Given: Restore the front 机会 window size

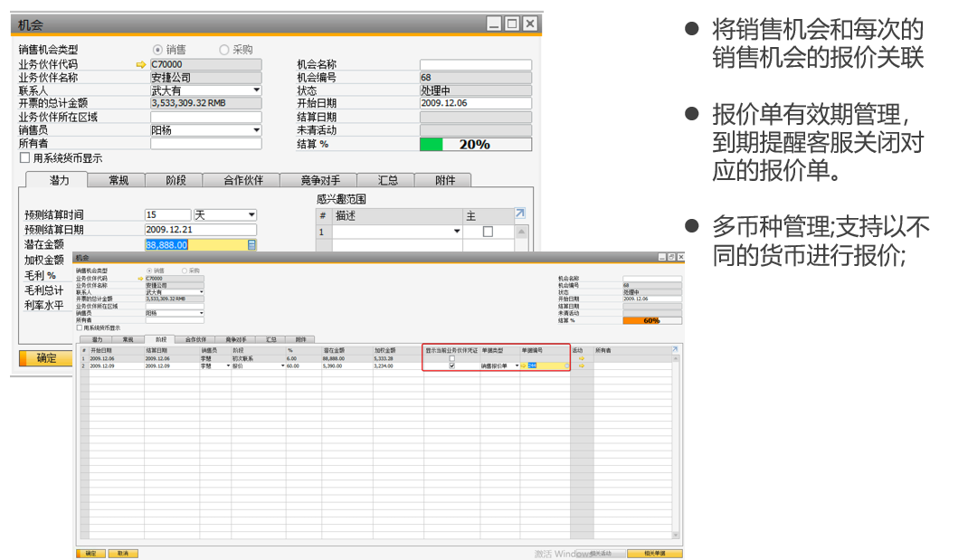Looking at the screenshot, I should point(671,257).
